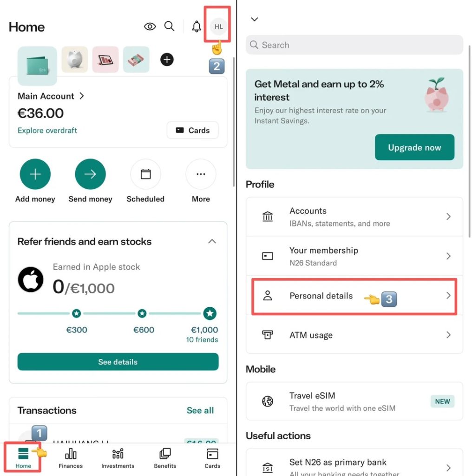Open the Explore overdraft link
This screenshot has width=472, height=476.
[x=47, y=131]
